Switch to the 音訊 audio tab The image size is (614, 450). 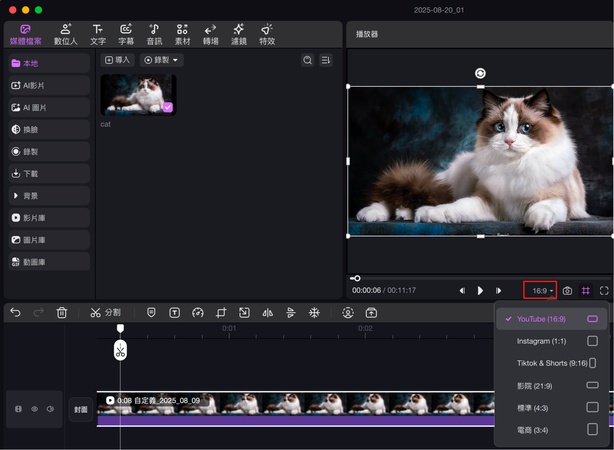point(154,34)
